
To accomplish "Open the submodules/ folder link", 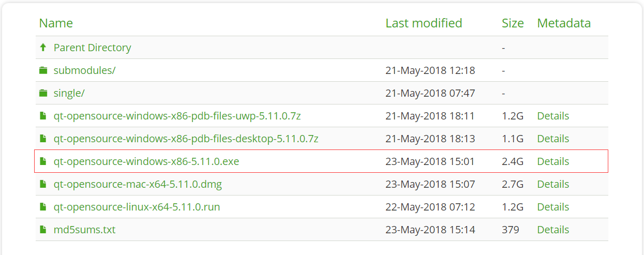I will pos(84,70).
